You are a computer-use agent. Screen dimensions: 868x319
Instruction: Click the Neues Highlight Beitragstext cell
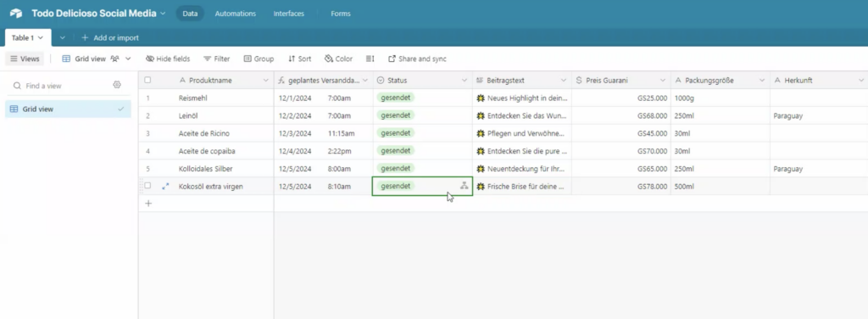[x=522, y=98]
